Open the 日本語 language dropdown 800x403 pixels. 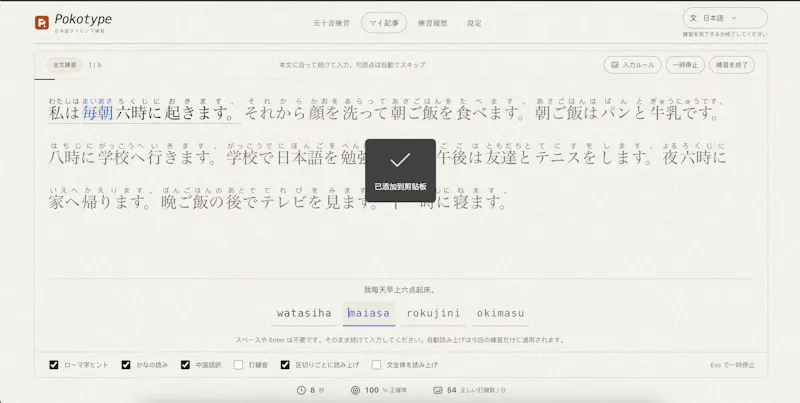click(x=724, y=18)
